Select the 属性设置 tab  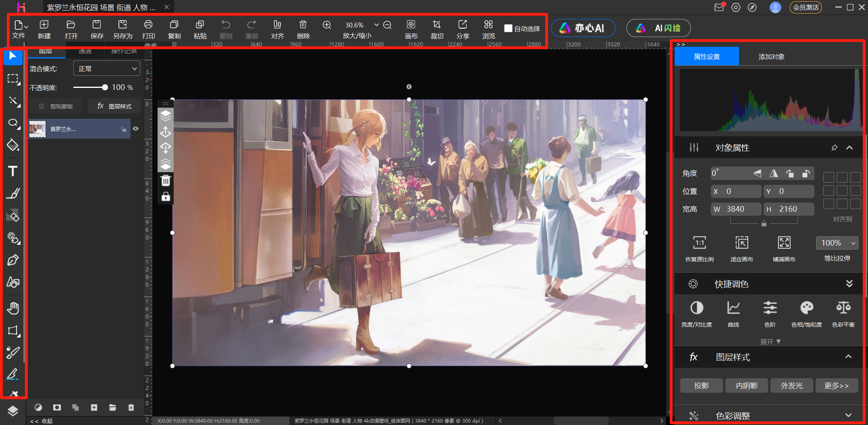pos(706,56)
